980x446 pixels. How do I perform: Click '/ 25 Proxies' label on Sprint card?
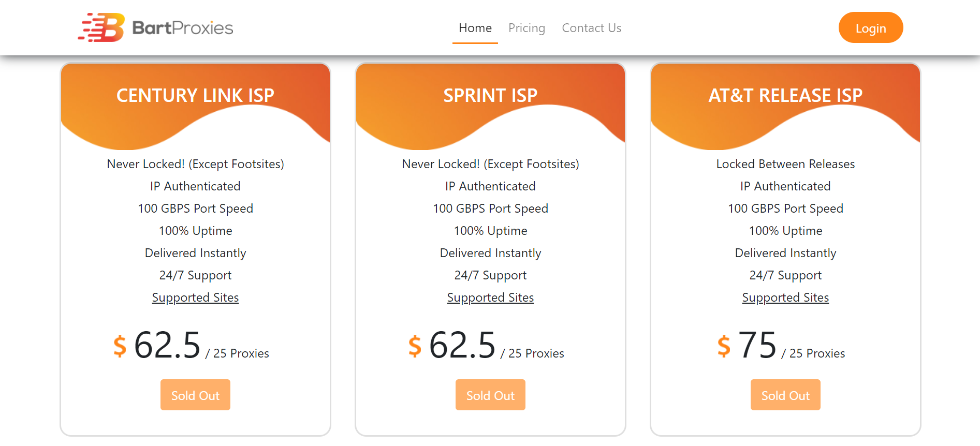(x=532, y=353)
